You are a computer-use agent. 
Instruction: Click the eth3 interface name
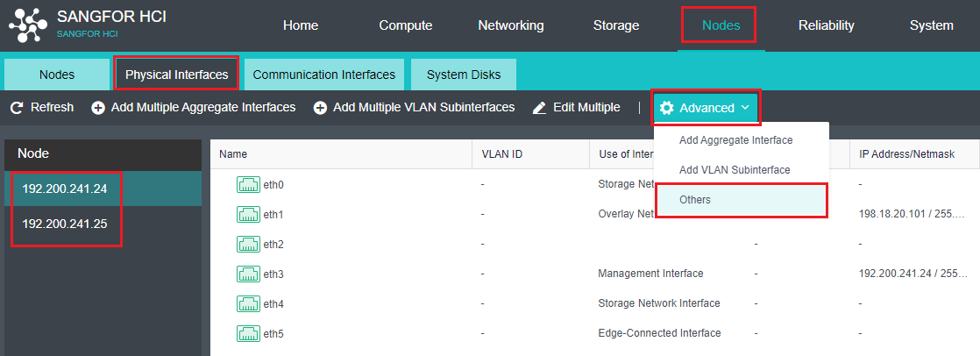[273, 274]
